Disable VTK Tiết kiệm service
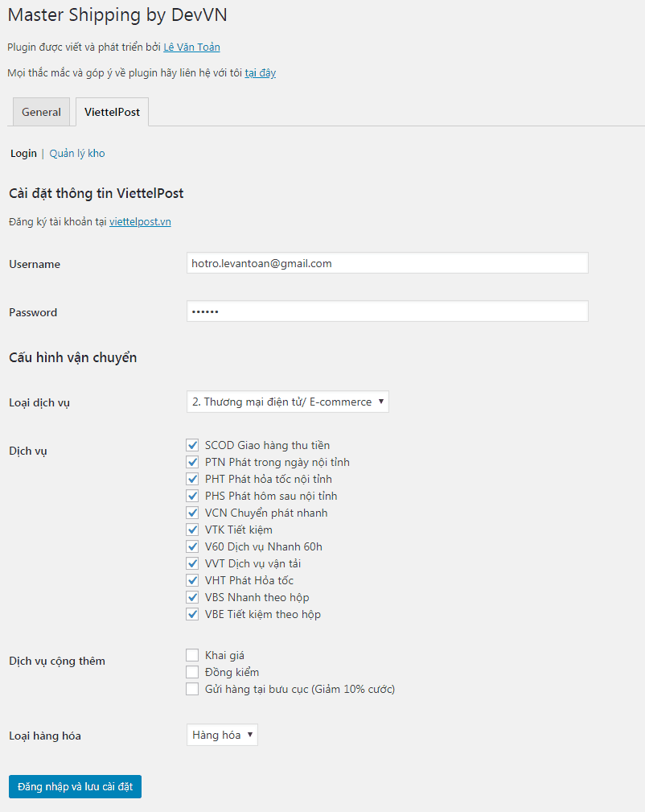645x812 pixels. (191, 530)
